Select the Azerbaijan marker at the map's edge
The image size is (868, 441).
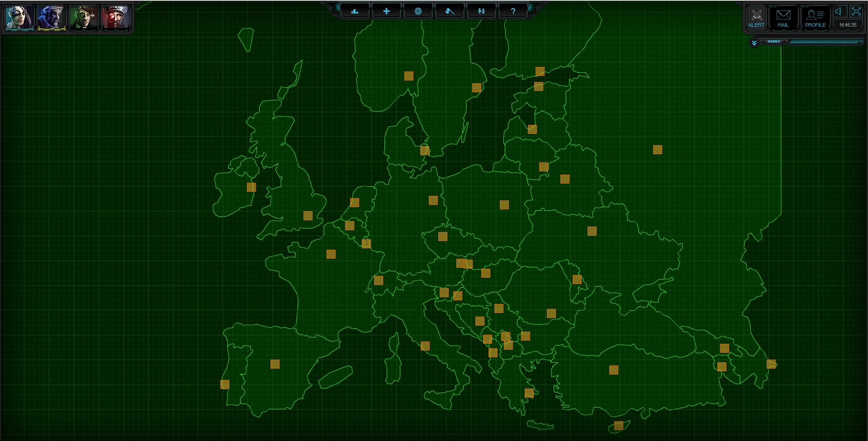coord(771,364)
